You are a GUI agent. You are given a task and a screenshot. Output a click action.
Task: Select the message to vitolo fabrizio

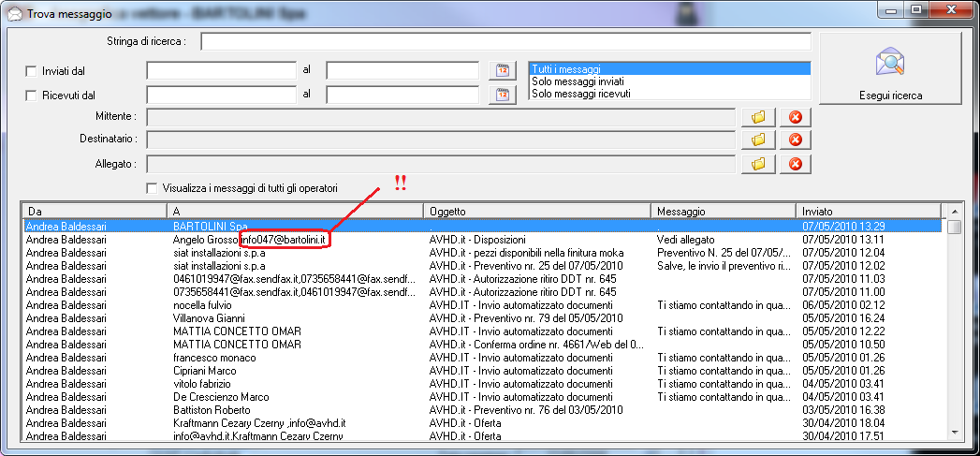pos(482,384)
